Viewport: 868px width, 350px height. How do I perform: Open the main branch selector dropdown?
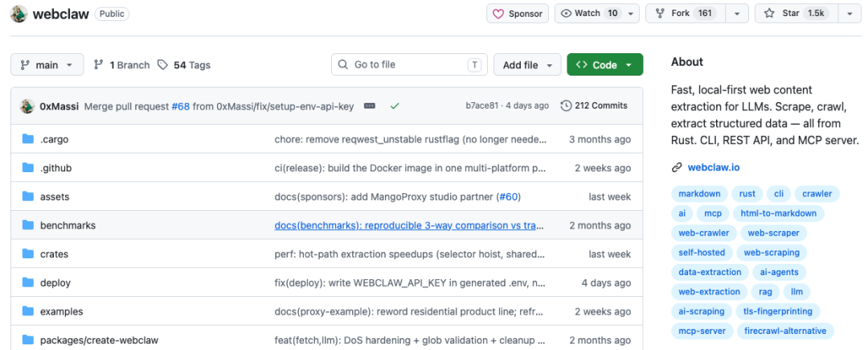coord(47,65)
